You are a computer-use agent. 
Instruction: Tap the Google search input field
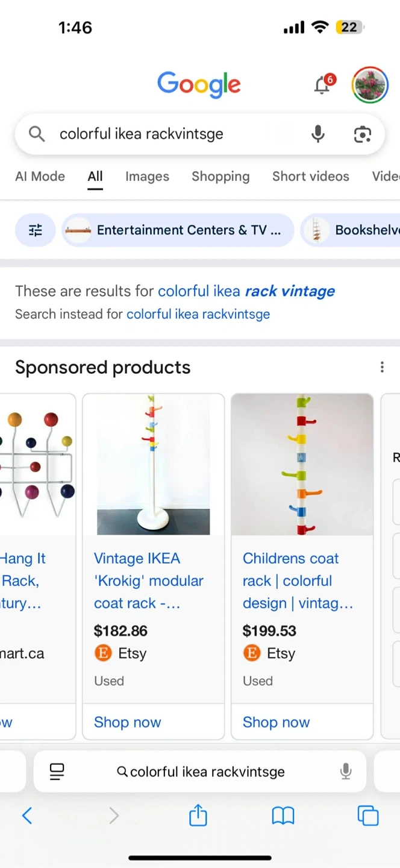(175, 134)
